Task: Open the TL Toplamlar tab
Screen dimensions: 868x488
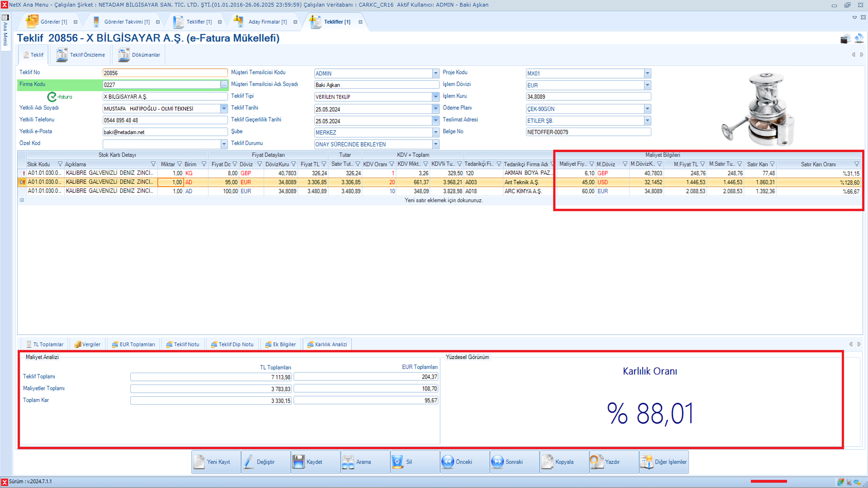Action: click(45, 344)
